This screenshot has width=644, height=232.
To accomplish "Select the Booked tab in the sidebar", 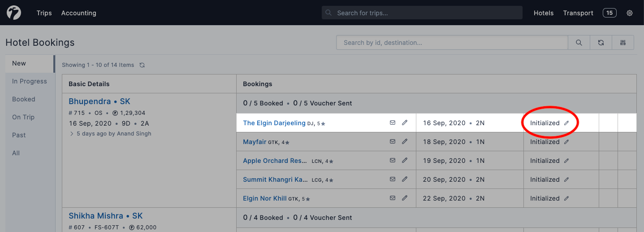I will 24,99.
